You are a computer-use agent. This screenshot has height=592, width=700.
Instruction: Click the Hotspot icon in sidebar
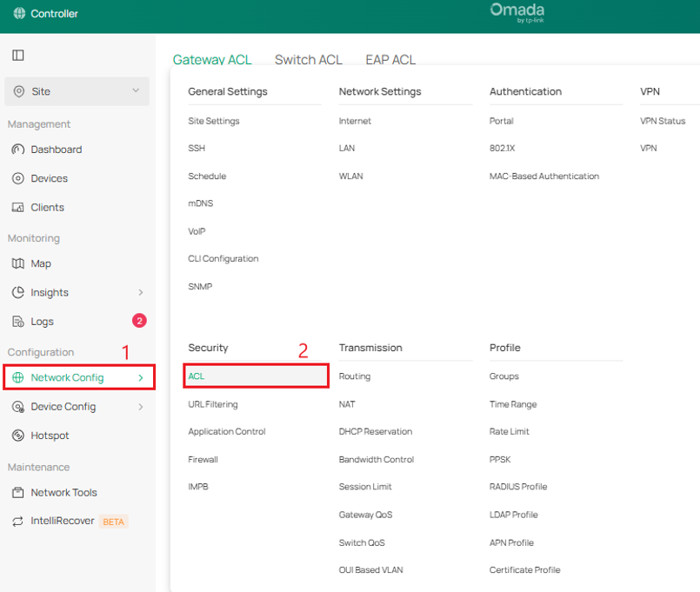pos(18,436)
